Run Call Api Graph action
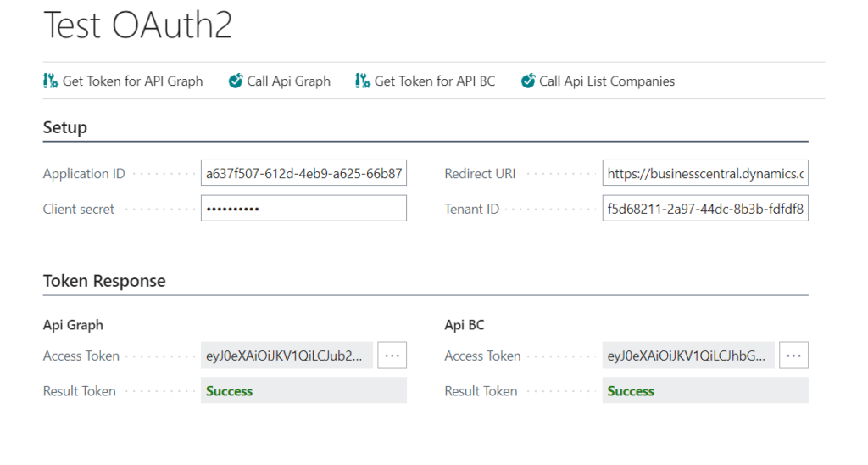Screen dimensions: 868x465 point(279,81)
